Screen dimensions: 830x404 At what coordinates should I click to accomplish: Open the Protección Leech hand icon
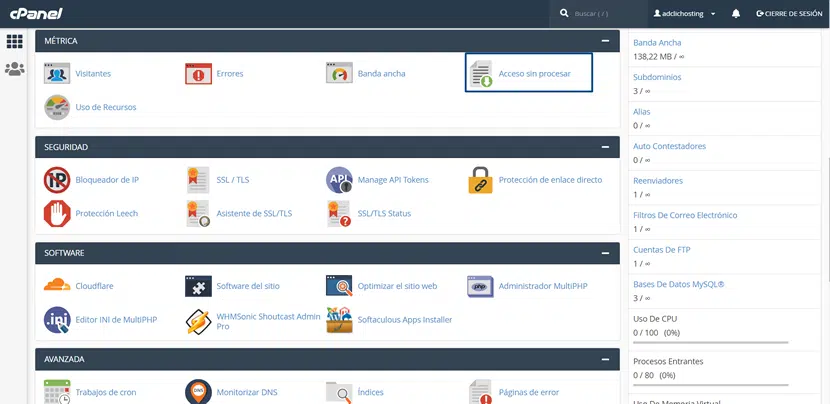coord(57,213)
